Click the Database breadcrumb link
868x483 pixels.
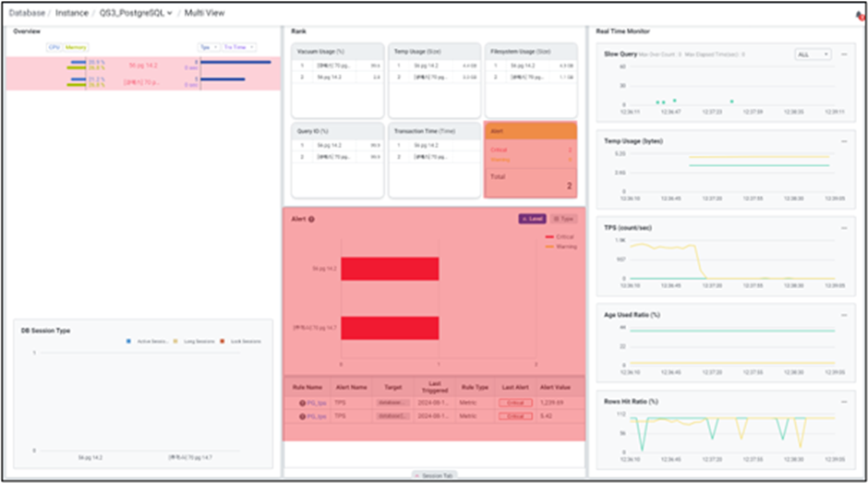tap(28, 13)
